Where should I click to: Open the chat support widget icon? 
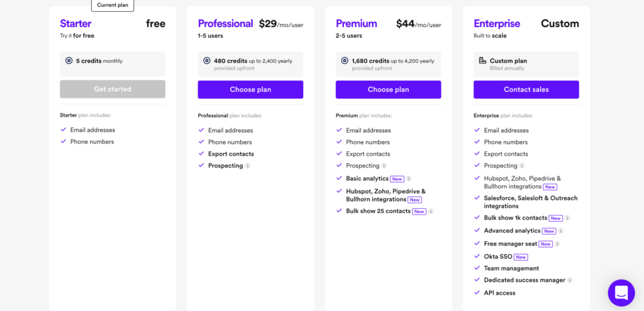click(621, 293)
